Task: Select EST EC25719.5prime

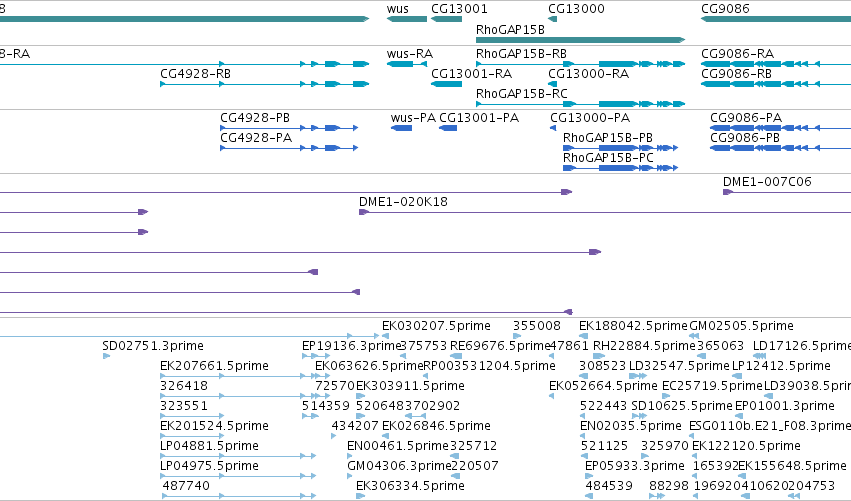Action: pos(712,386)
